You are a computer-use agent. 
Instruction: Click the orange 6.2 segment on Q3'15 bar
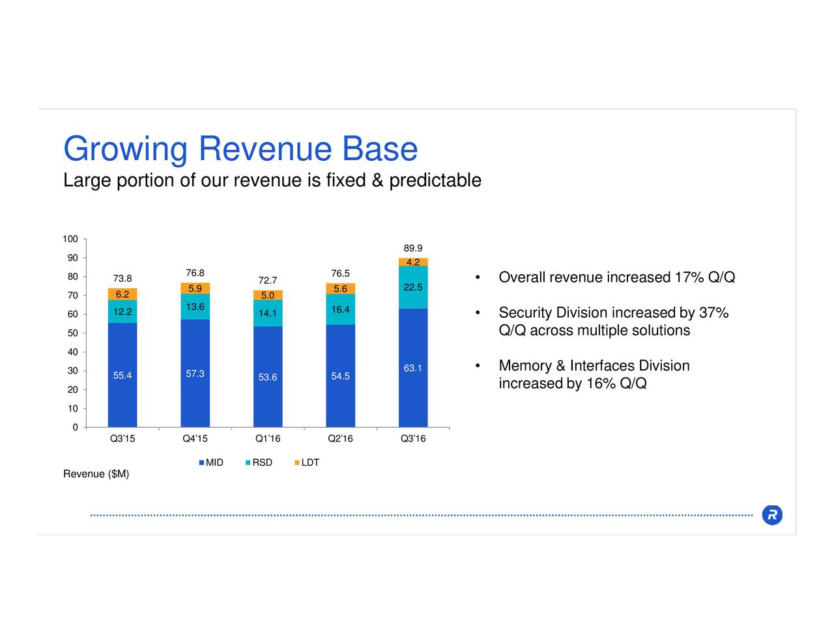click(x=122, y=294)
